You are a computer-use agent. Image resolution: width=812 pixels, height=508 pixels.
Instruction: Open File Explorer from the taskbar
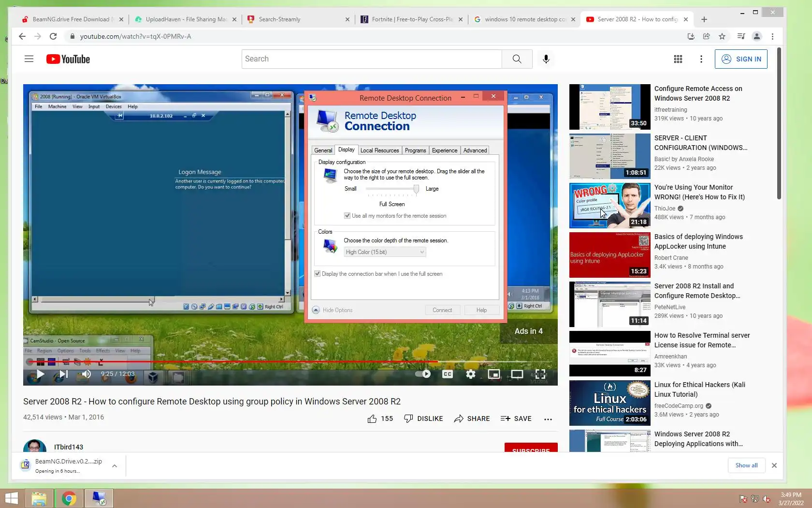(39, 498)
